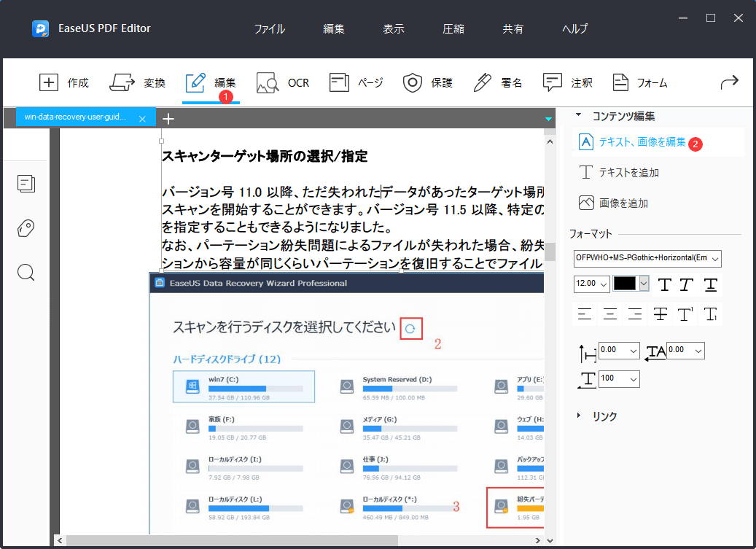The height and width of the screenshot is (549, 756).
Task: Open the ファイル menu
Action: pos(269,28)
